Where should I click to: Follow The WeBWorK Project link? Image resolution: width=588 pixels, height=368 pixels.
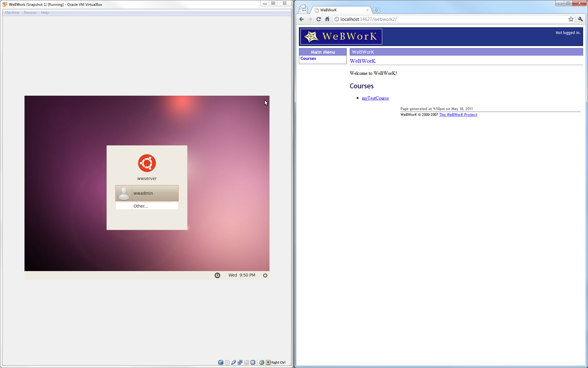pyautogui.click(x=458, y=115)
